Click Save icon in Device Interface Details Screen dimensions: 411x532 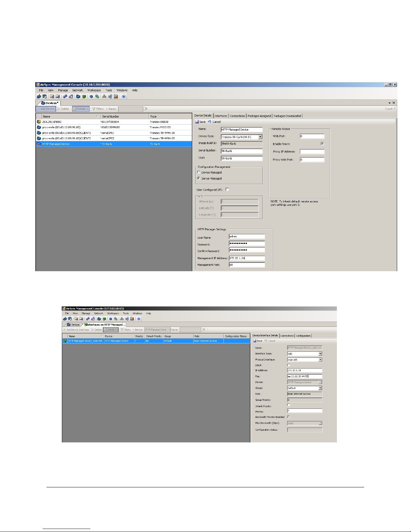[x=255, y=341]
